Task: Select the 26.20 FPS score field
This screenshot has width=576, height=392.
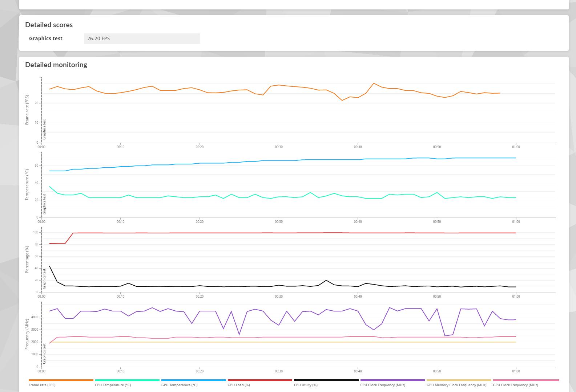Action: coord(142,38)
